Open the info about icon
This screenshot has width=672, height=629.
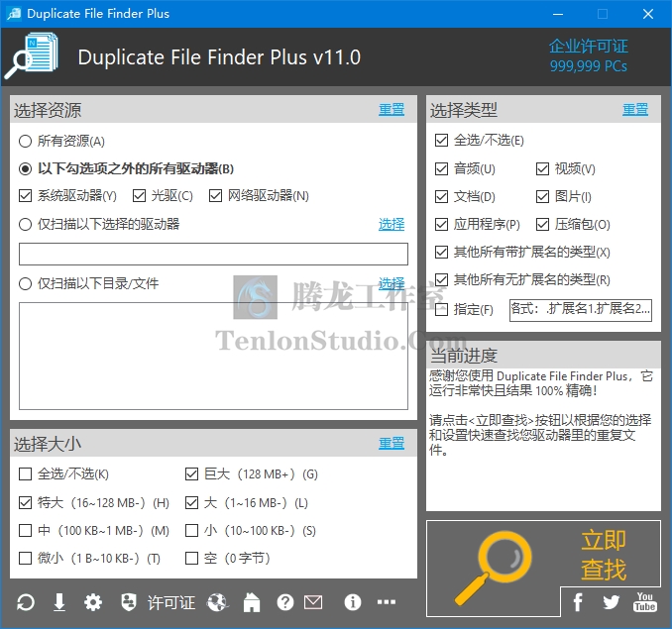click(353, 602)
